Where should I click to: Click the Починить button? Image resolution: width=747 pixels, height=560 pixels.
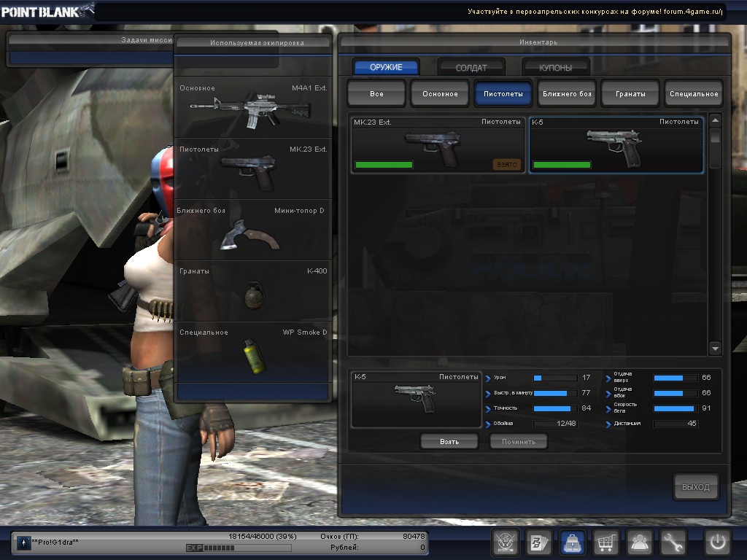coord(519,441)
